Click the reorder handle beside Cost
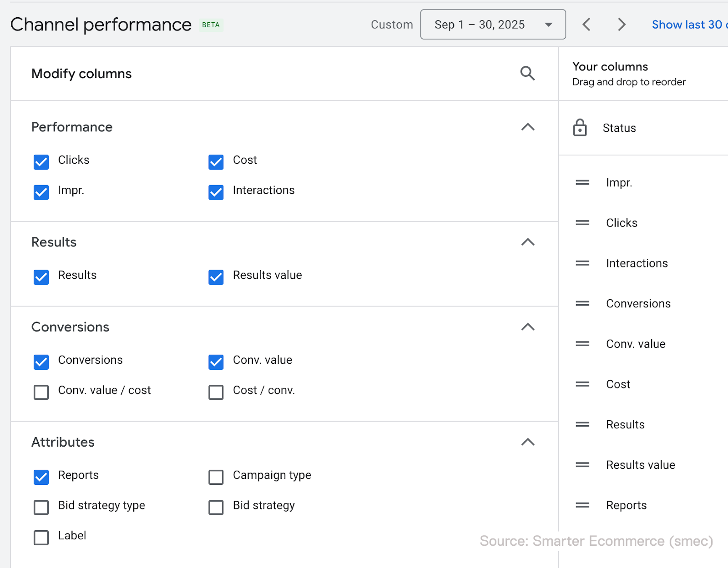728x568 pixels. click(x=582, y=384)
